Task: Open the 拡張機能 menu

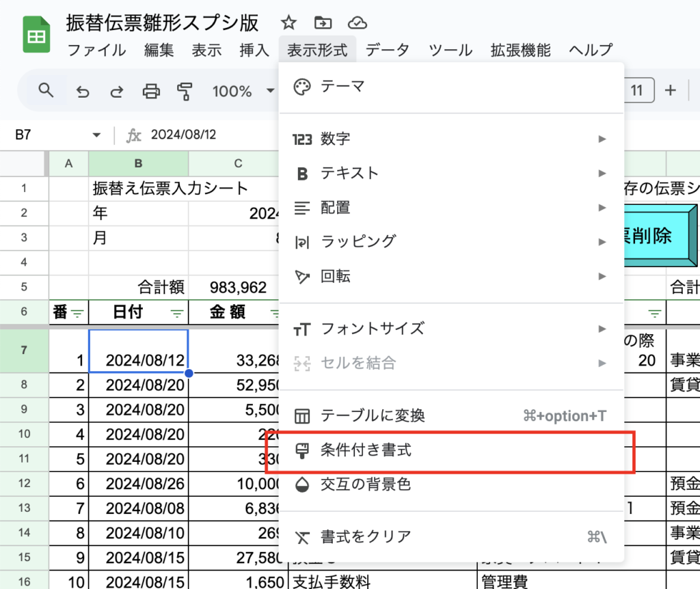Action: 520,50
